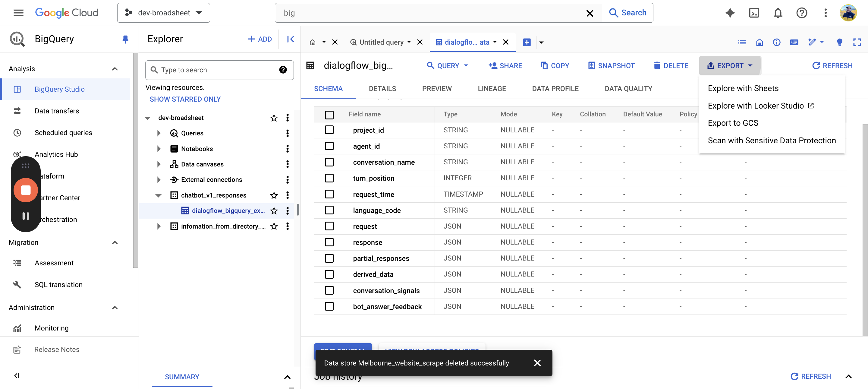This screenshot has height=389, width=868.
Task: Open more actions for dialogflow_bigquery_ex table
Action: (288, 211)
